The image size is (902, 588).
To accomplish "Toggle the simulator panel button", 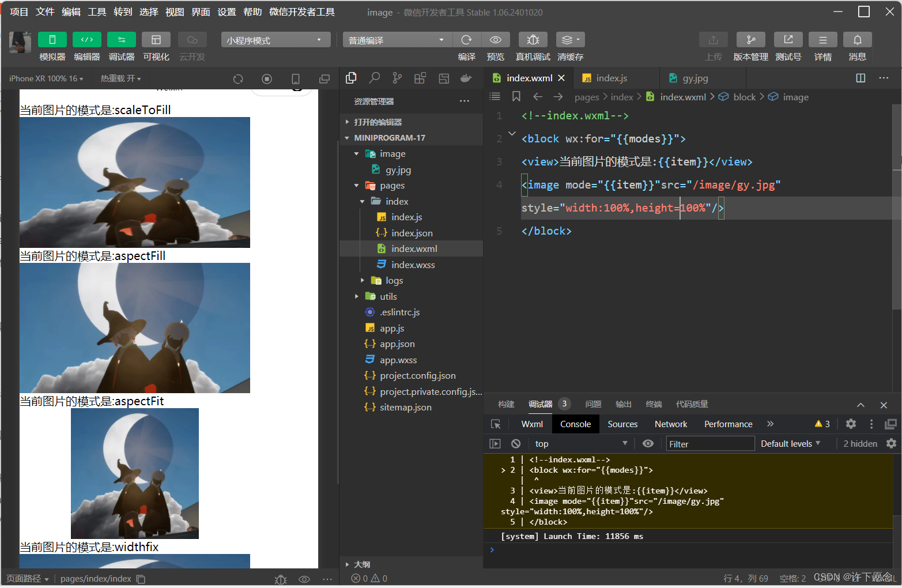I will [52, 40].
